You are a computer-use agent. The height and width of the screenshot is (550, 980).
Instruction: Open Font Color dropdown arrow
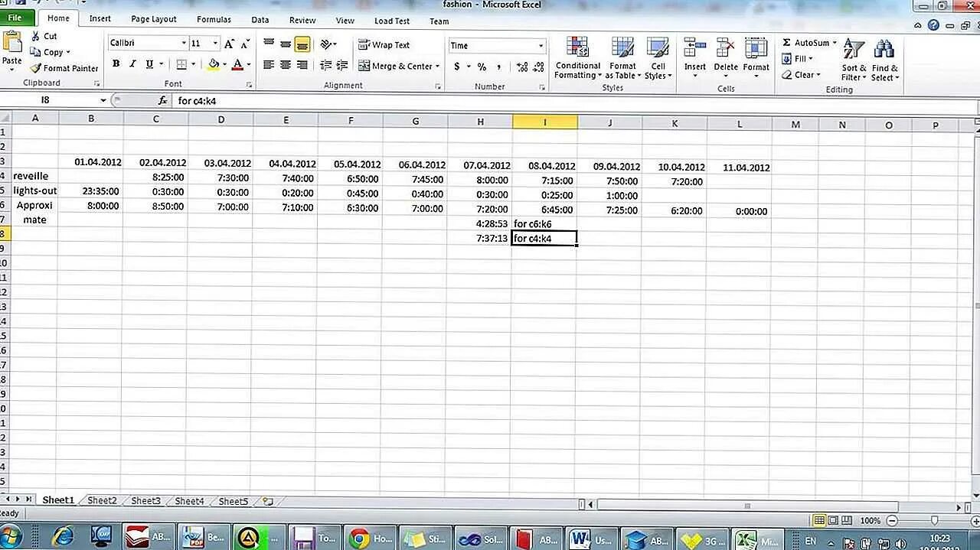pos(249,64)
